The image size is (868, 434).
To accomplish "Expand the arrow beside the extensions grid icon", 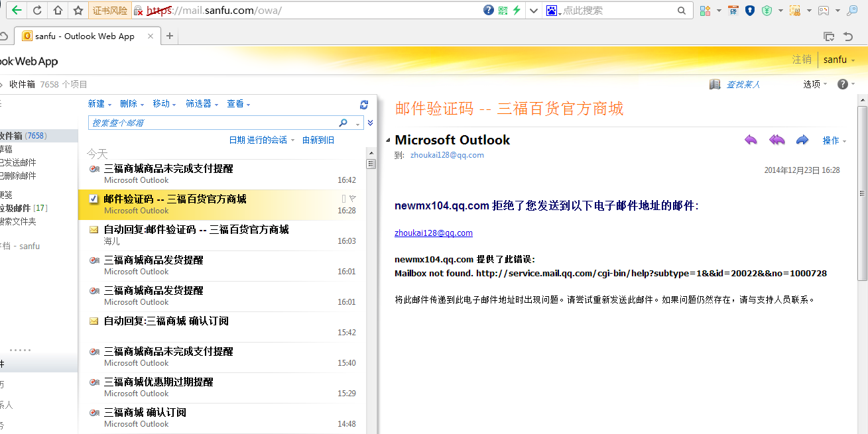I will tap(719, 11).
